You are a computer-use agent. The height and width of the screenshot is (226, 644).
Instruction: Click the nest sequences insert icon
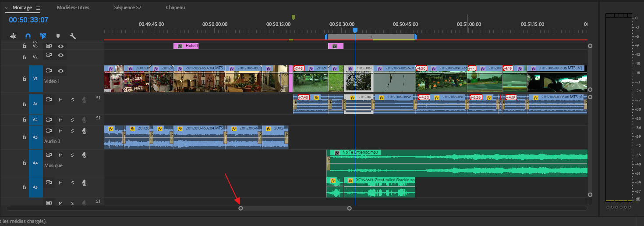pos(13,36)
